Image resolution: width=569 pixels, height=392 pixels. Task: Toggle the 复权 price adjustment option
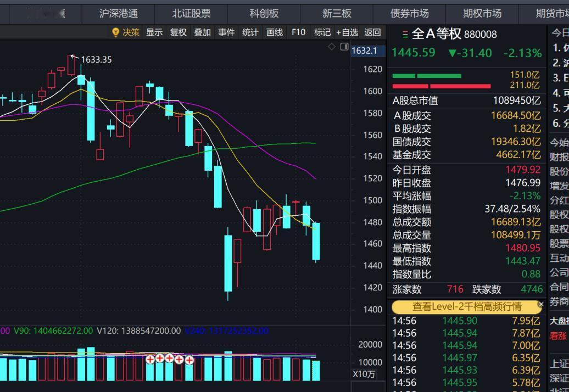(177, 32)
